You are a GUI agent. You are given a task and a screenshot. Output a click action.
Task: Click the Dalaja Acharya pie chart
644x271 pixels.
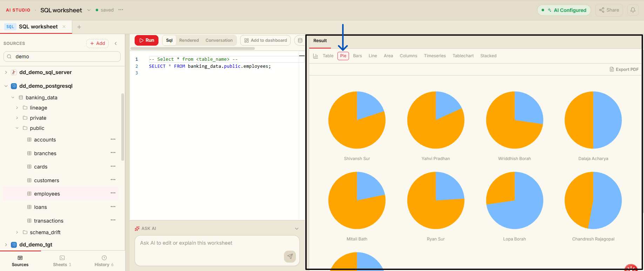[593, 120]
